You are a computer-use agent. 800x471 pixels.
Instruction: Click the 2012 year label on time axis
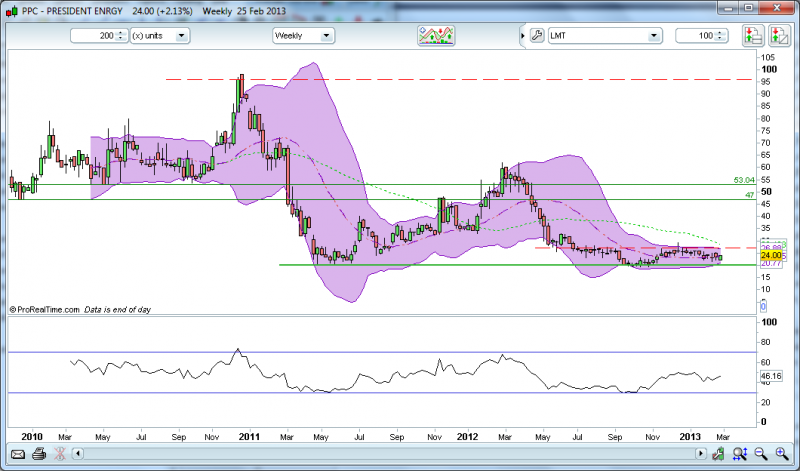pyautogui.click(x=467, y=437)
